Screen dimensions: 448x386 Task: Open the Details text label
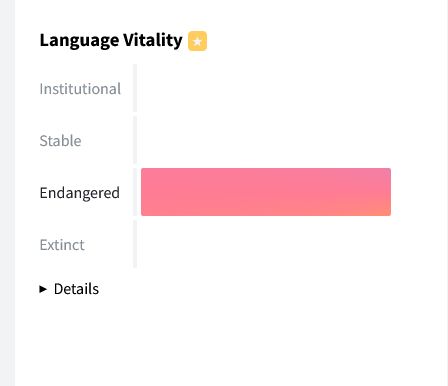coord(76,289)
